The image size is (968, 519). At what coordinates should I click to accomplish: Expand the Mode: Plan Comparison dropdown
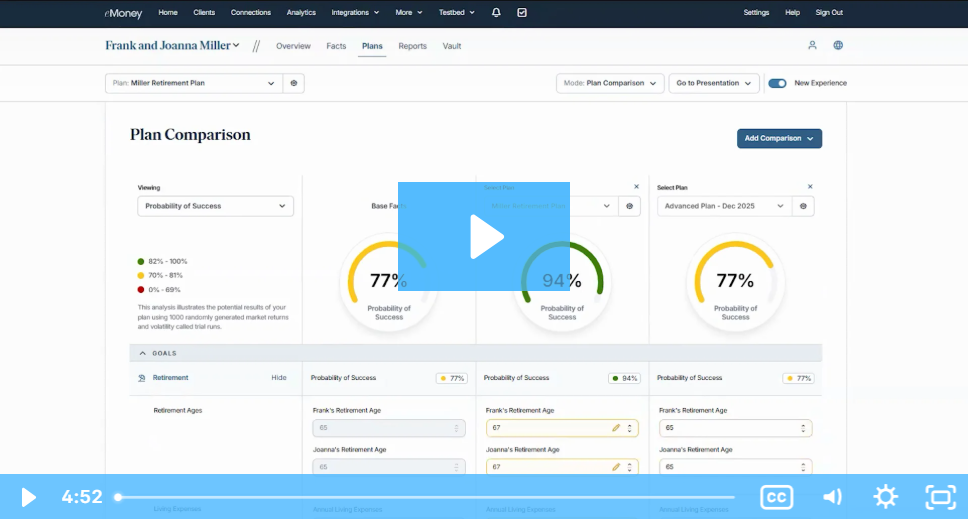click(610, 83)
